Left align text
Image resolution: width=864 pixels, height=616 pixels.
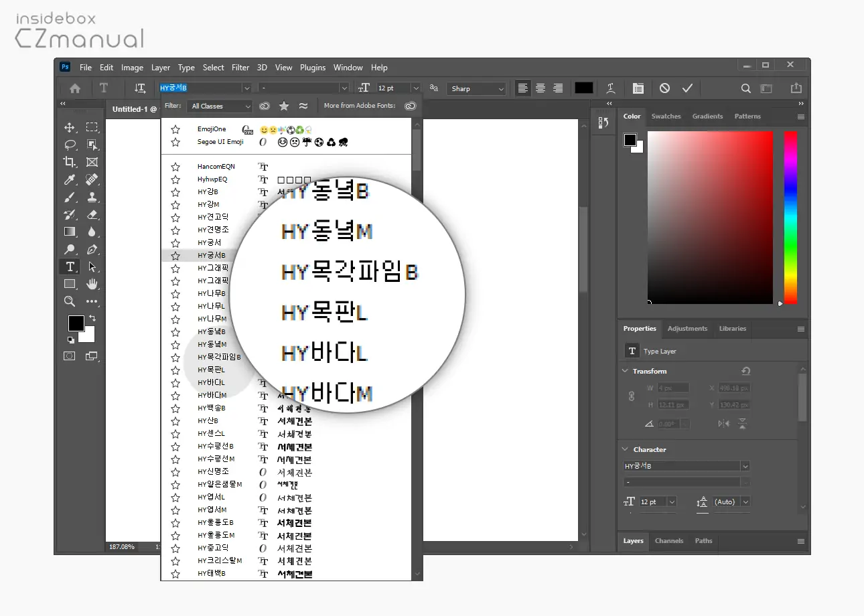coord(523,88)
